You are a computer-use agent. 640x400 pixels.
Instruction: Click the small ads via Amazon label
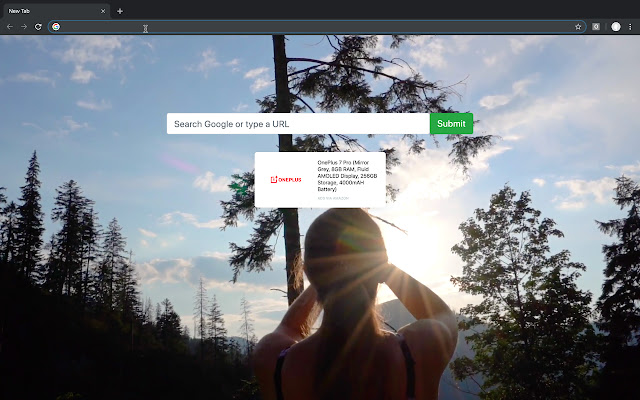point(333,198)
